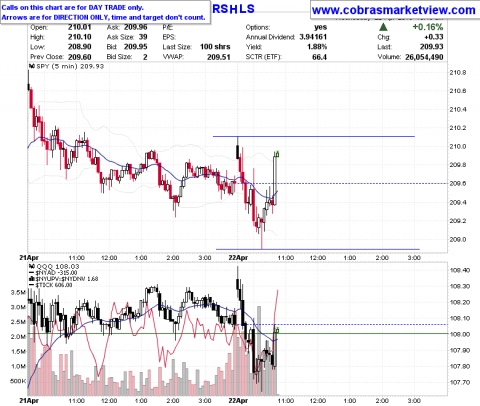Click the +0.16% percent change
Viewport: 480px width, 406px height.
pyautogui.click(x=428, y=27)
